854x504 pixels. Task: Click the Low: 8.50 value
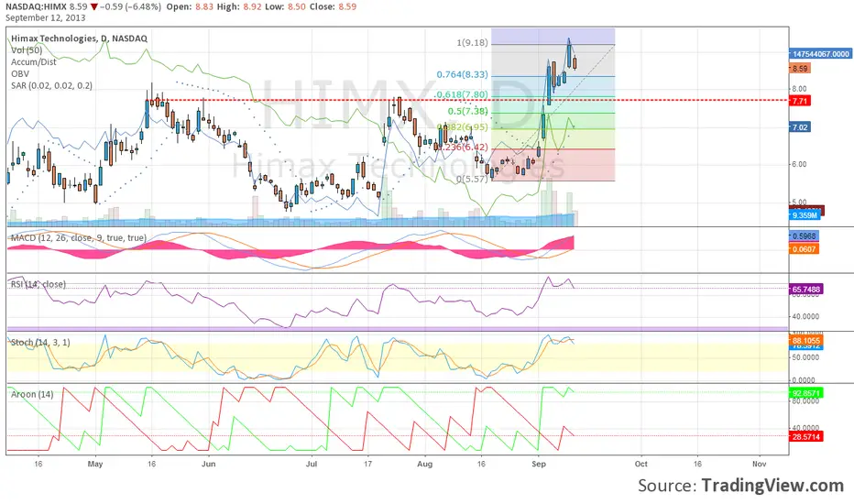(x=285, y=7)
